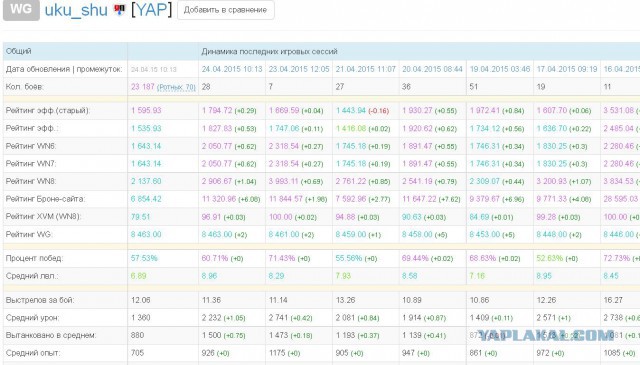Click the flag icon next to uku_shu
Viewport: 640px width, 365px height.
pyautogui.click(x=119, y=10)
